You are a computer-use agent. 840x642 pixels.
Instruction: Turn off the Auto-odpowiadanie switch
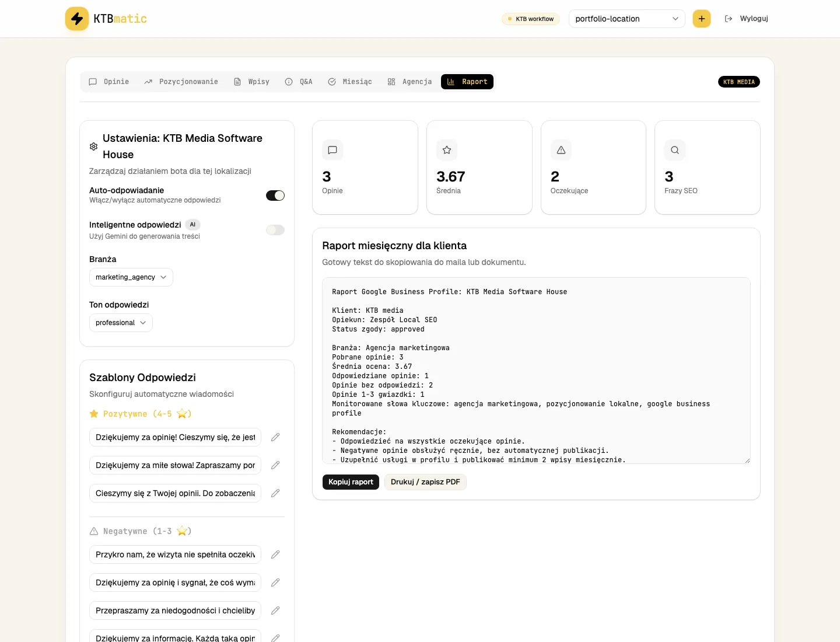tap(275, 196)
